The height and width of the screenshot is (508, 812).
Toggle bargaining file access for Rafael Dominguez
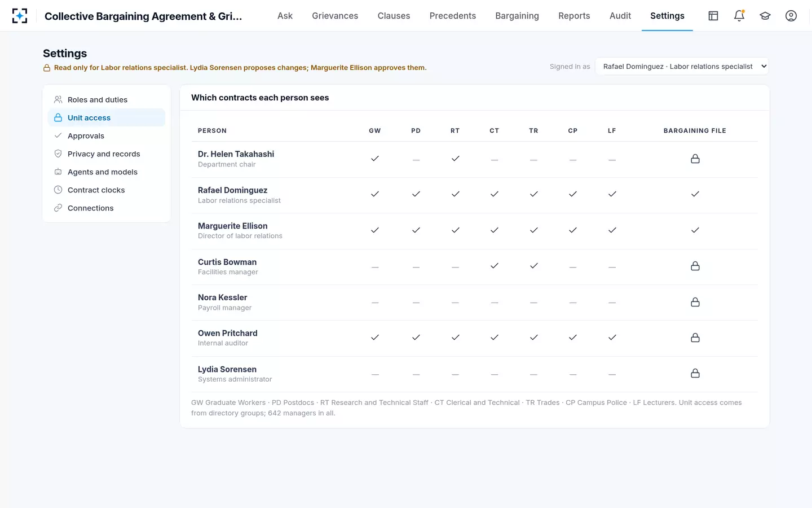(695, 194)
